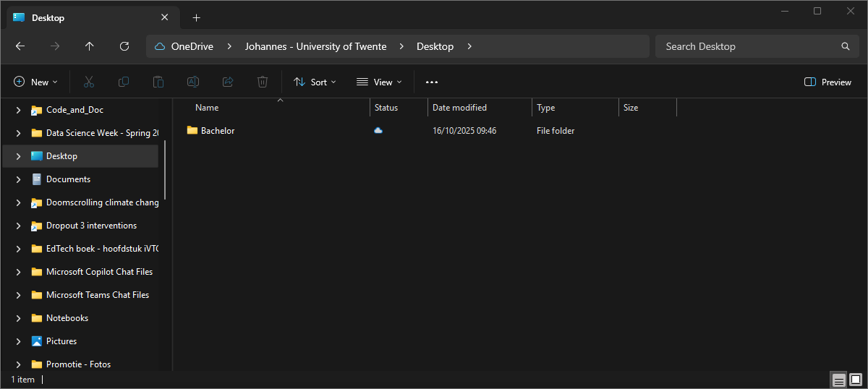Open the View dropdown menu

tap(380, 82)
